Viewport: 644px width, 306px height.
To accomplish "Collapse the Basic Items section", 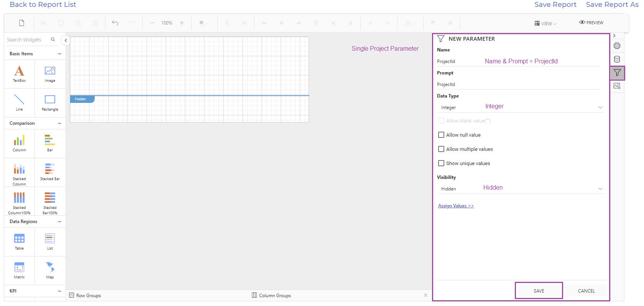I will tap(59, 54).
